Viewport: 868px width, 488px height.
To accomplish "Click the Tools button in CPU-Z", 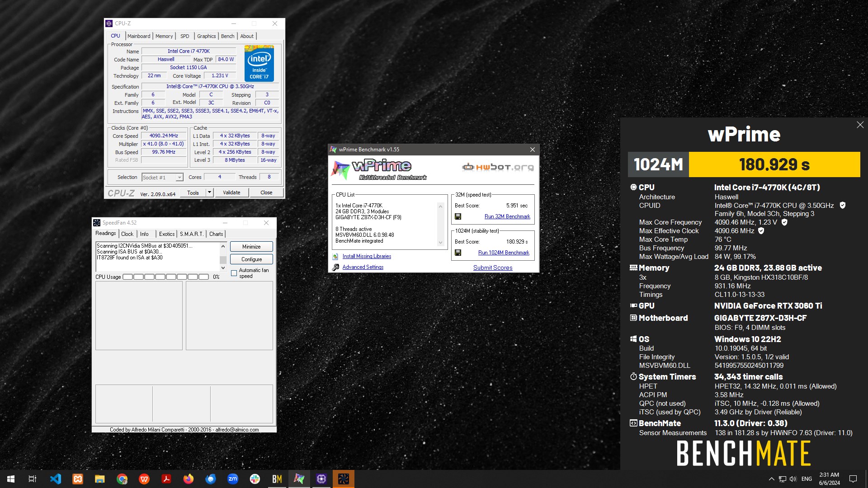I will point(193,192).
